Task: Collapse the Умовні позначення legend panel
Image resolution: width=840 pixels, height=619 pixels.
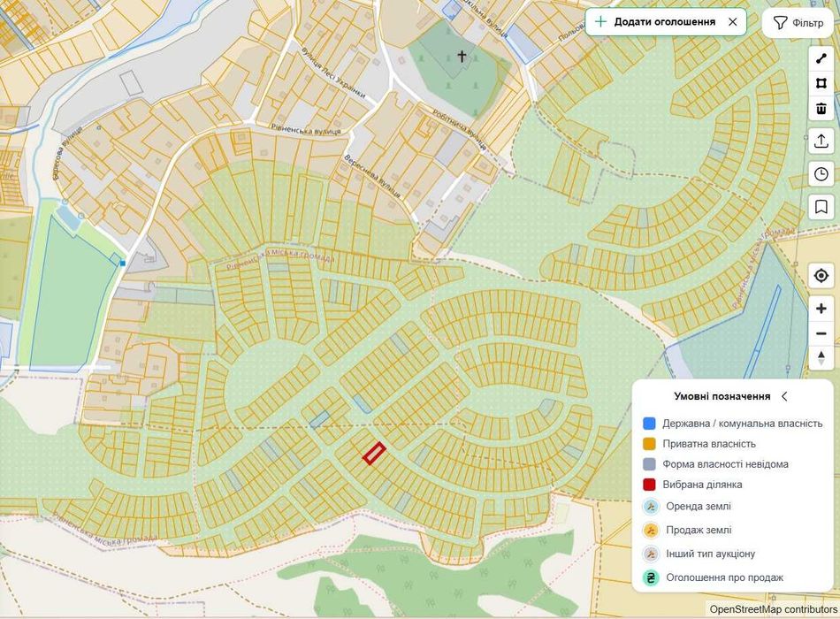Action: pyautogui.click(x=784, y=396)
